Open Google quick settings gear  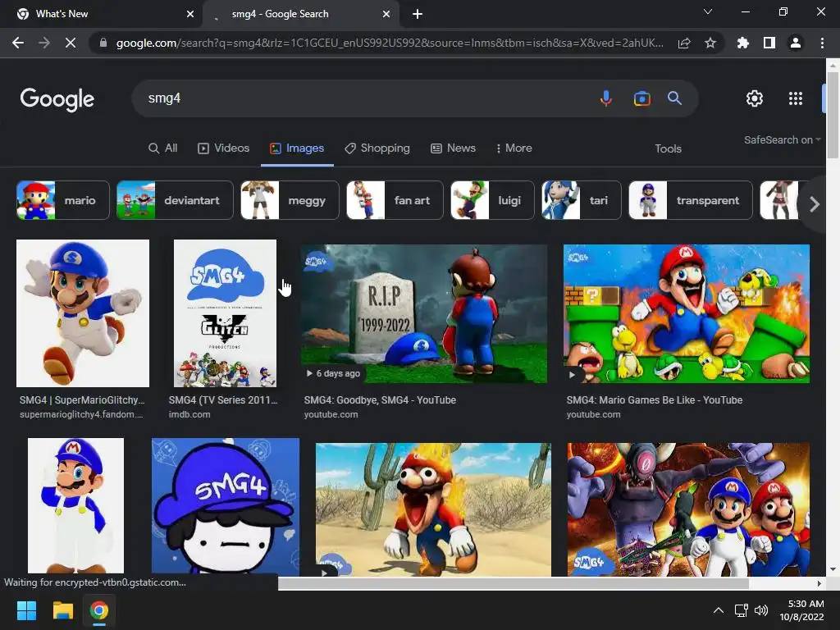pyautogui.click(x=755, y=98)
